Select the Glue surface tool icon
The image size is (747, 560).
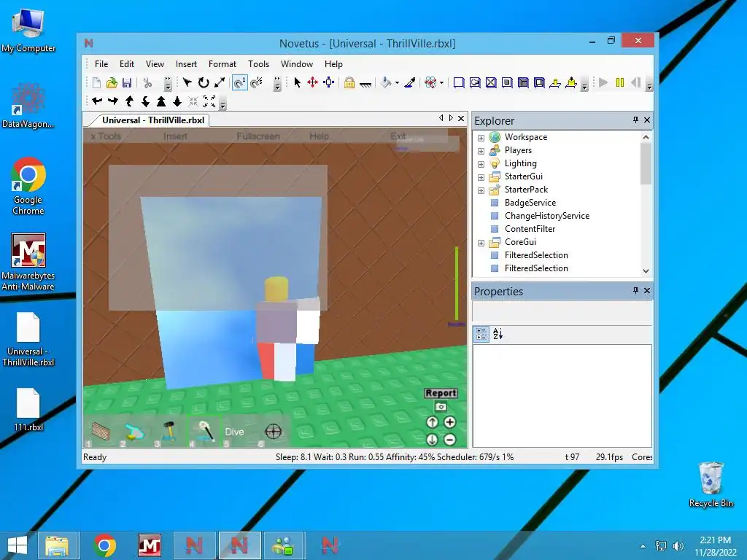point(475,83)
